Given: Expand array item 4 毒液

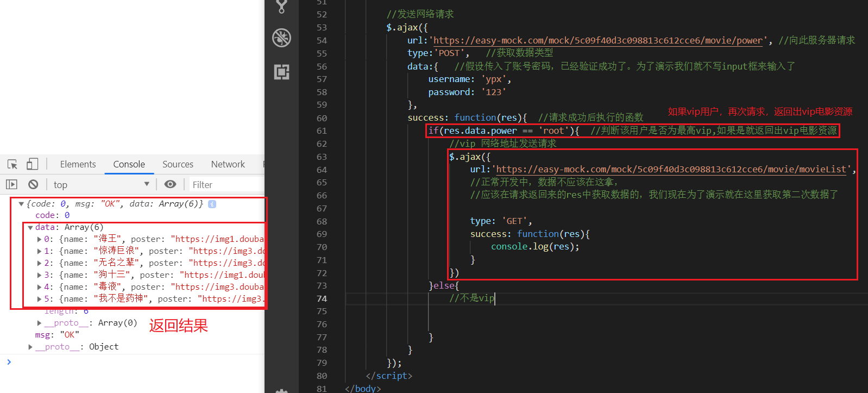Looking at the screenshot, I should click(39, 287).
